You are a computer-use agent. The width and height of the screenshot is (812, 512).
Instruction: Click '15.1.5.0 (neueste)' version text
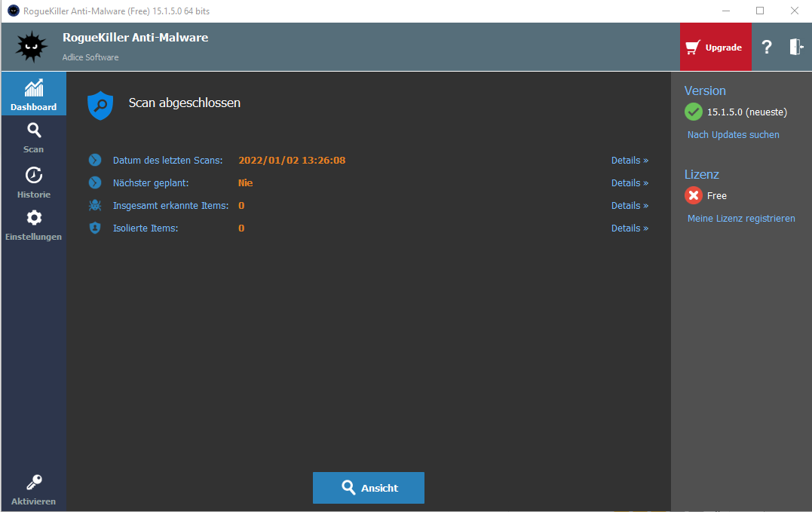pos(746,112)
